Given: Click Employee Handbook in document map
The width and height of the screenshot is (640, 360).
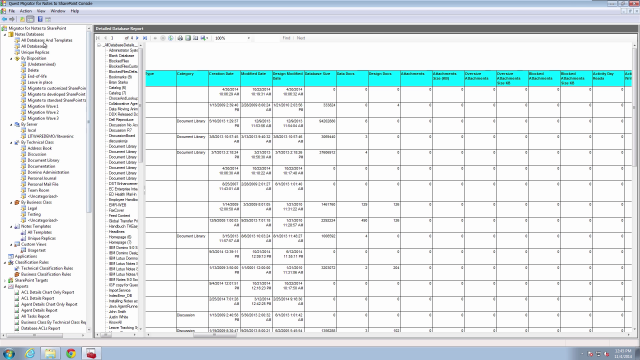Looking at the screenshot, I should tap(123, 200).
